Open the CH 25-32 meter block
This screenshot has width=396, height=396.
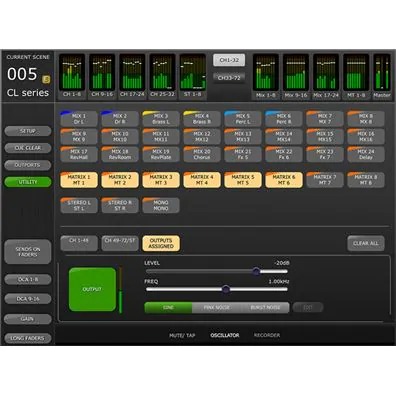[x=162, y=76]
